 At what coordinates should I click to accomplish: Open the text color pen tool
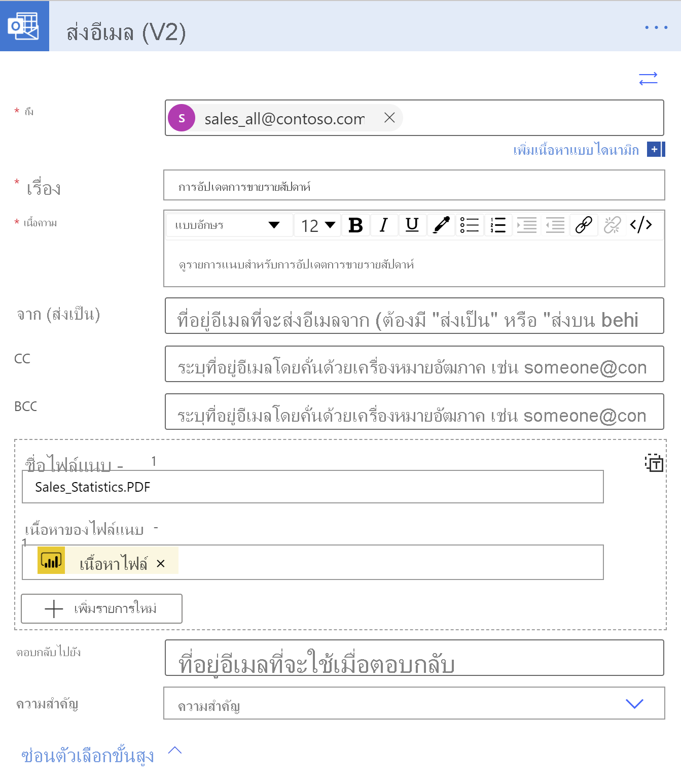[441, 225]
